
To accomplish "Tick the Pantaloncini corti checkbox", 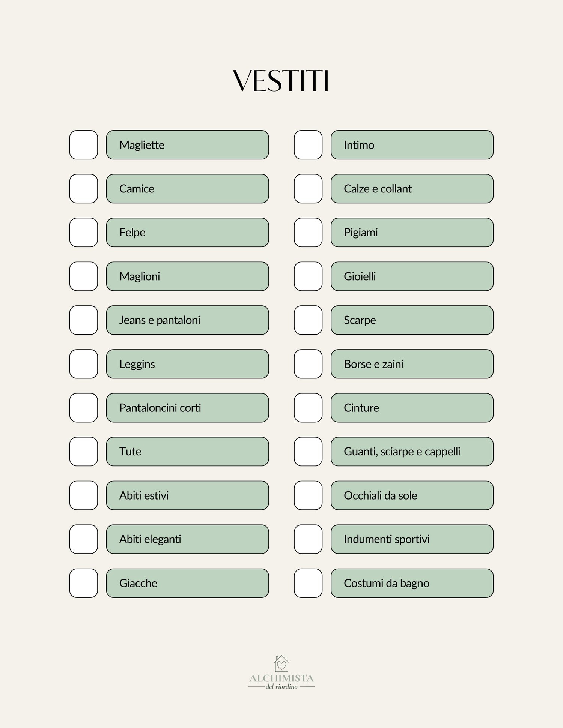I will [84, 408].
